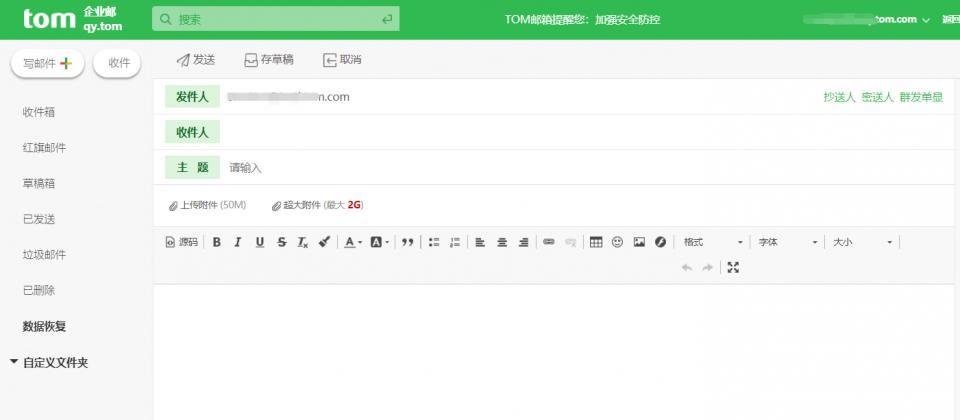
Task: Center align the text
Action: click(502, 242)
